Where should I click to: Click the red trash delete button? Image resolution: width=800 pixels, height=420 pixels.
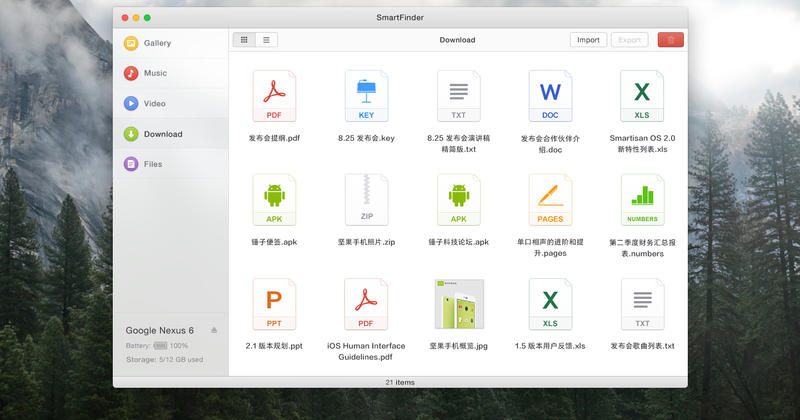pyautogui.click(x=671, y=40)
